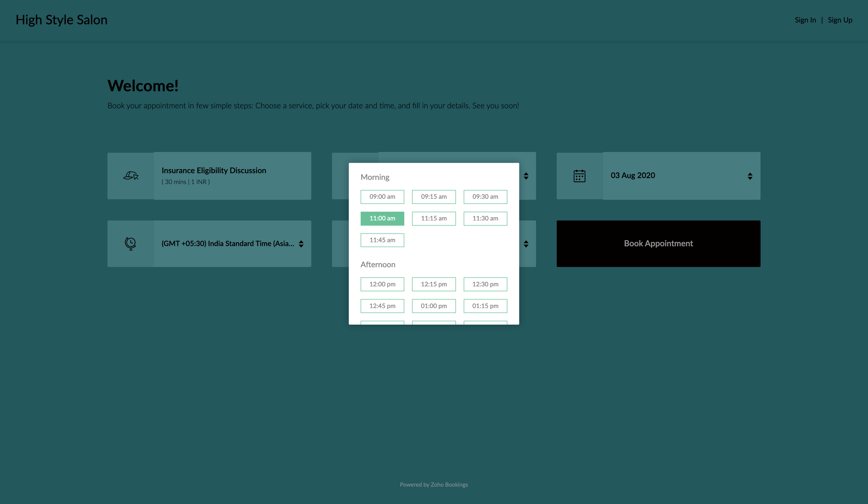This screenshot has height=504, width=868.
Task: Click the lower dropdown arrows behind time popup
Action: coord(526,244)
